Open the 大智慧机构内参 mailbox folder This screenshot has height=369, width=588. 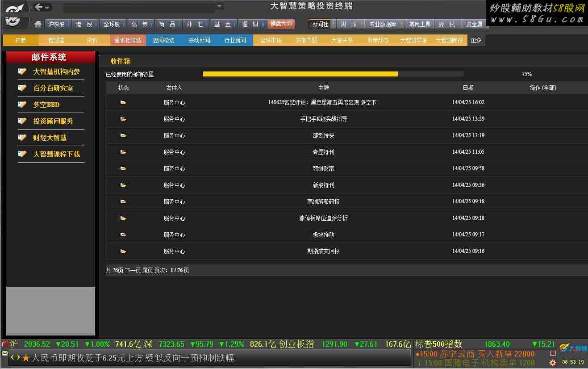tap(56, 71)
